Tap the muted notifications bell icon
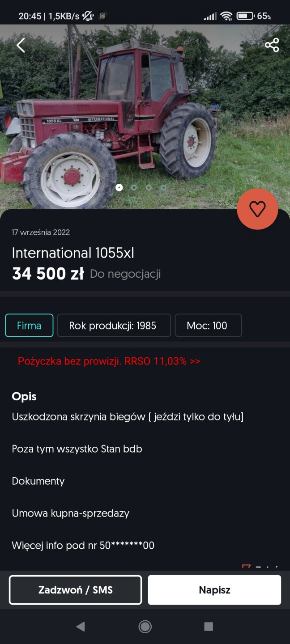 coord(88,16)
